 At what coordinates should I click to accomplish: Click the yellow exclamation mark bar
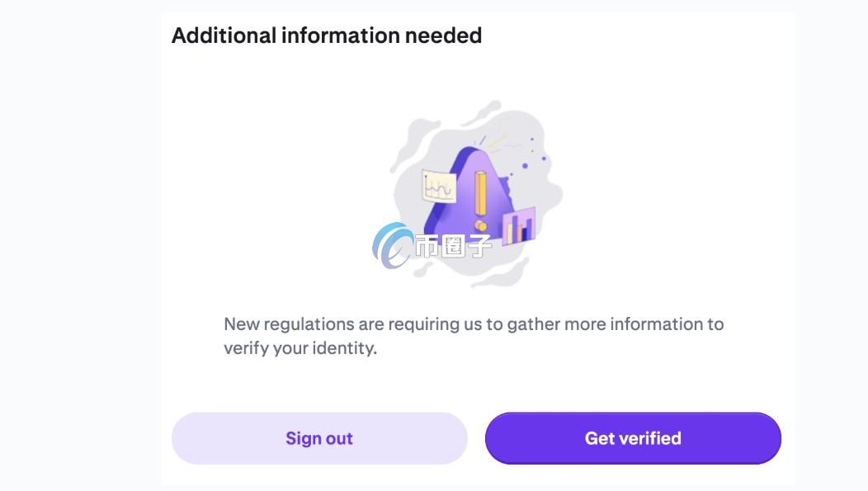(x=480, y=191)
